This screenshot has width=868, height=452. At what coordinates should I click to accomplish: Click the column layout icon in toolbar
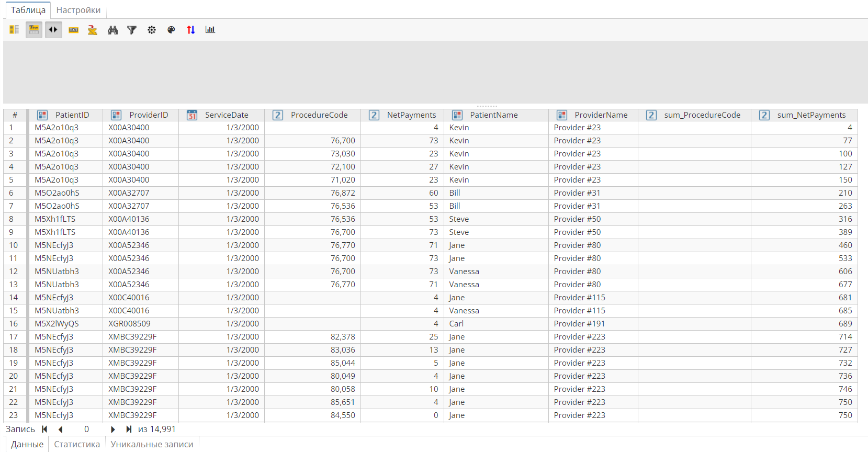point(14,30)
